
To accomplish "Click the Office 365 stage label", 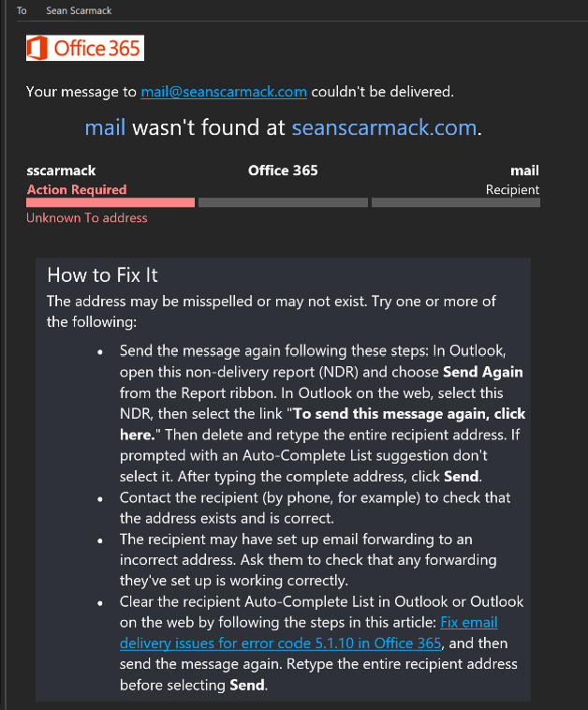I will (283, 170).
